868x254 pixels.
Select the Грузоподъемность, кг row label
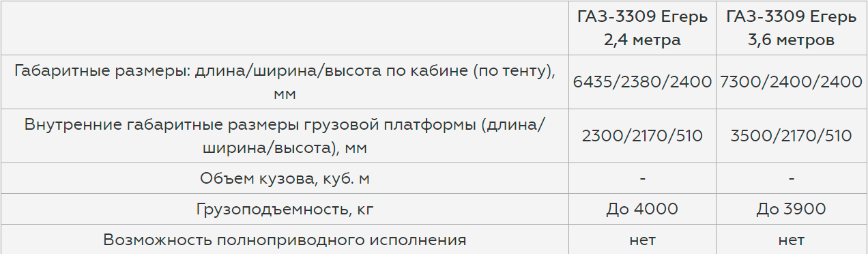point(285,209)
